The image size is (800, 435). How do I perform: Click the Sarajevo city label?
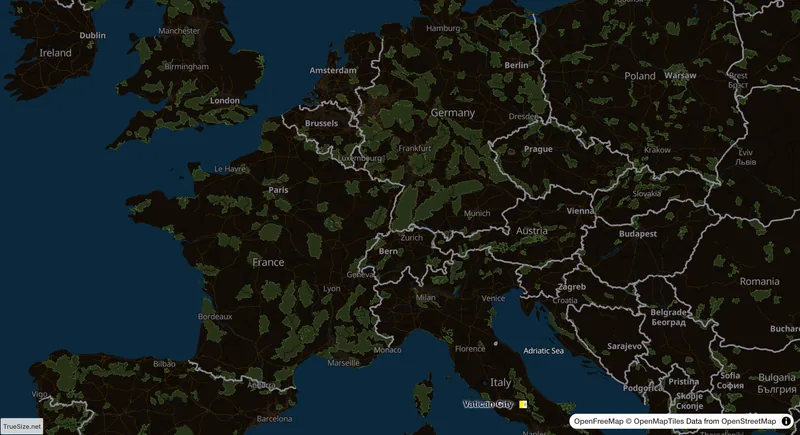pyautogui.click(x=624, y=346)
